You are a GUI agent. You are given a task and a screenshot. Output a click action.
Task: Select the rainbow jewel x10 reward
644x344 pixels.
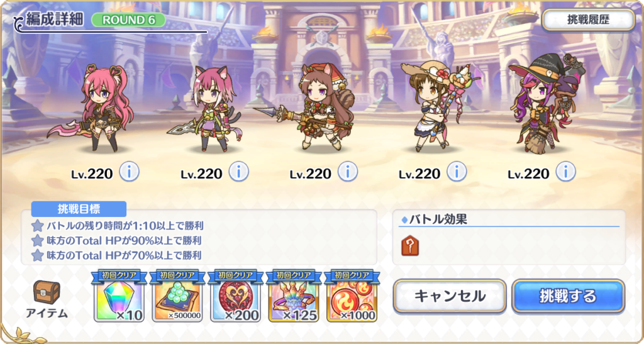click(x=119, y=296)
